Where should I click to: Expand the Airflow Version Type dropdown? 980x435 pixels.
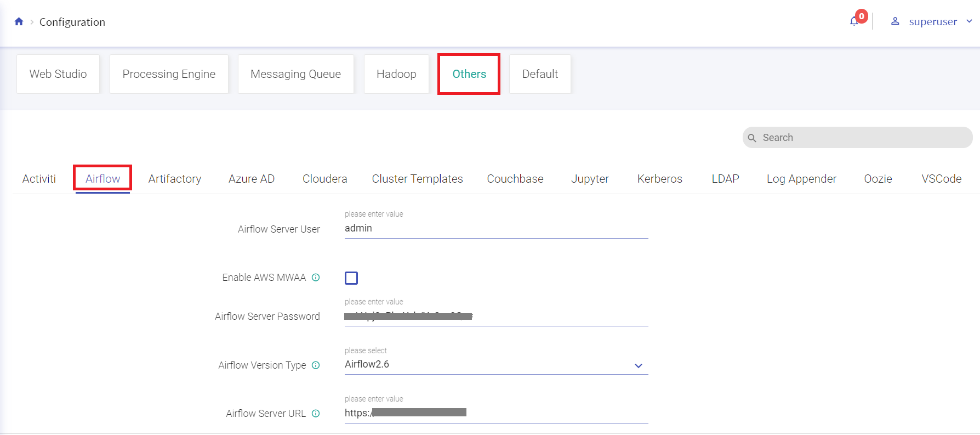click(638, 365)
